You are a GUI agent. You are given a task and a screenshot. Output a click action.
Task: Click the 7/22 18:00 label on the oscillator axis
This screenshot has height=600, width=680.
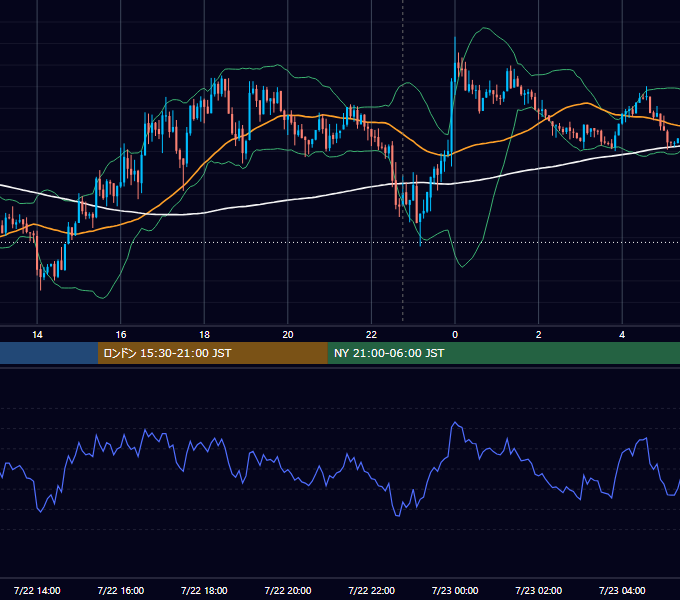coord(204,590)
